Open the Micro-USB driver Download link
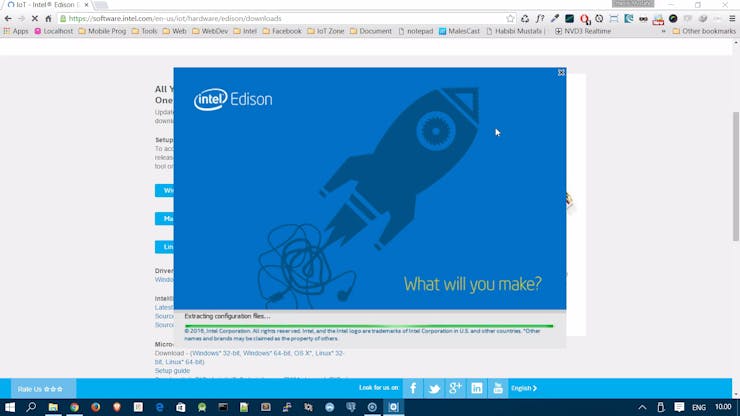This screenshot has width=740, height=416. point(169,353)
